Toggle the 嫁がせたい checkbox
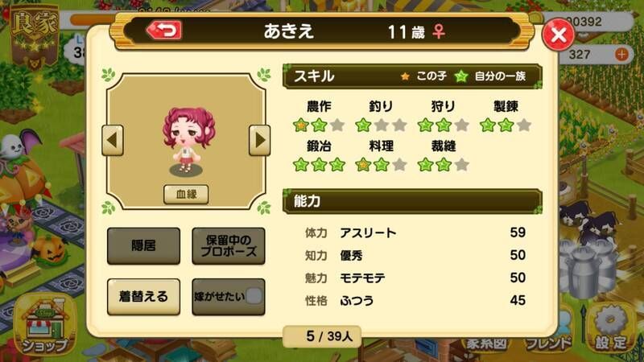The width and height of the screenshot is (644, 362). click(254, 296)
